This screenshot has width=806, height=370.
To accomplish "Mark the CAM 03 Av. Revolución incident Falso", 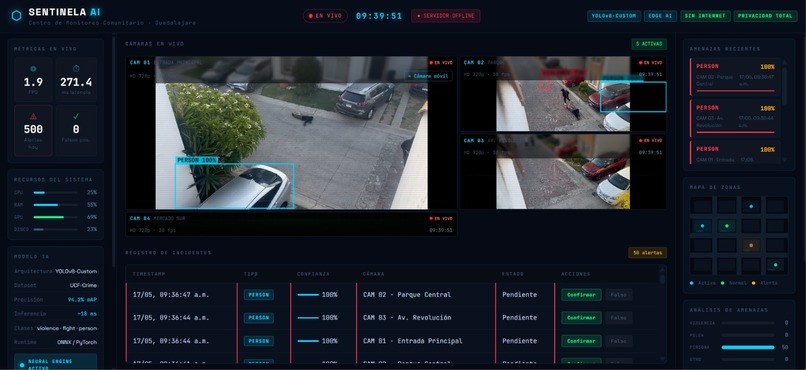I will tap(618, 318).
